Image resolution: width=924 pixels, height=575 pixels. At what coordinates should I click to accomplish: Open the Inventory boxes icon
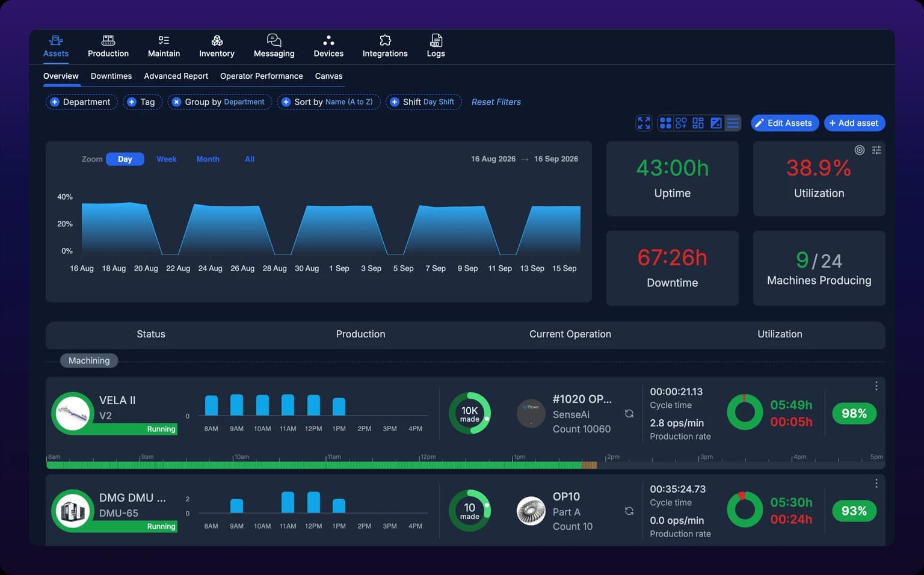click(x=217, y=40)
